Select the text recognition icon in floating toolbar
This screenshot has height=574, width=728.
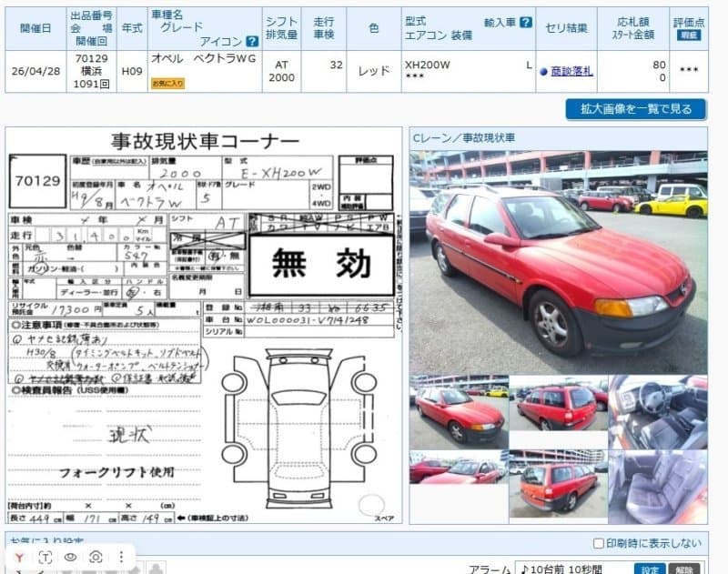(x=45, y=558)
